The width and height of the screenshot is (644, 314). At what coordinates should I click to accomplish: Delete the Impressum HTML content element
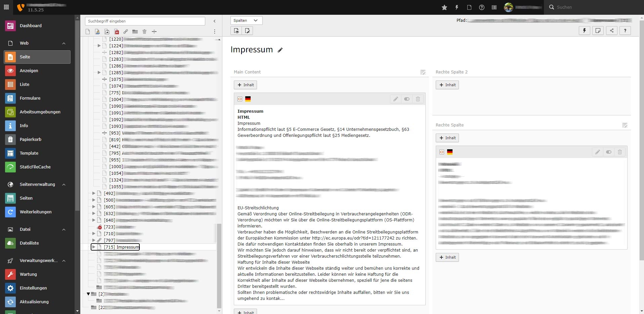[418, 99]
